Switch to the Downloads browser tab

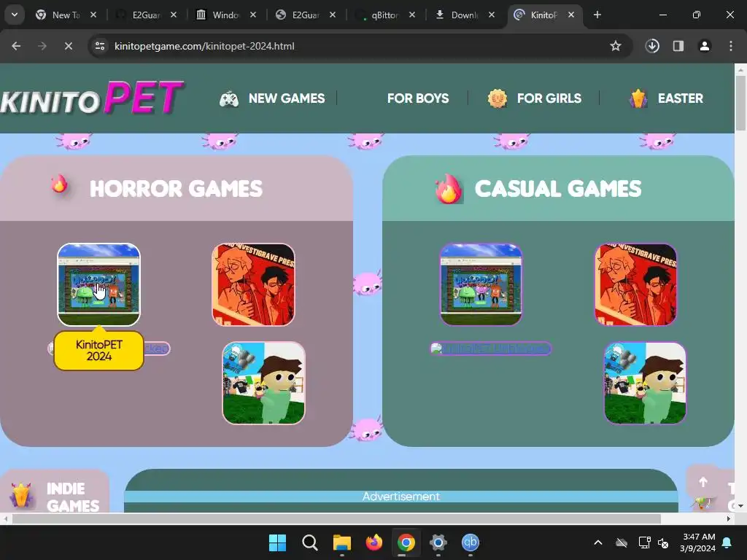465,15
